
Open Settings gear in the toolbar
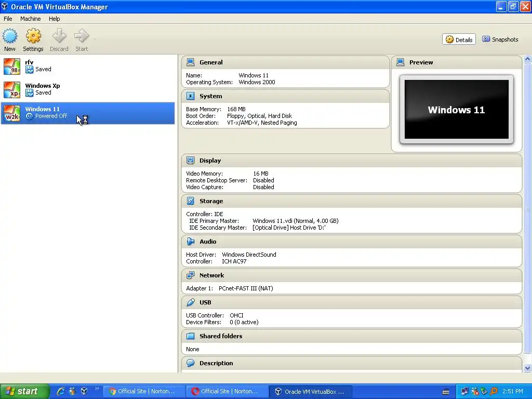coord(33,36)
